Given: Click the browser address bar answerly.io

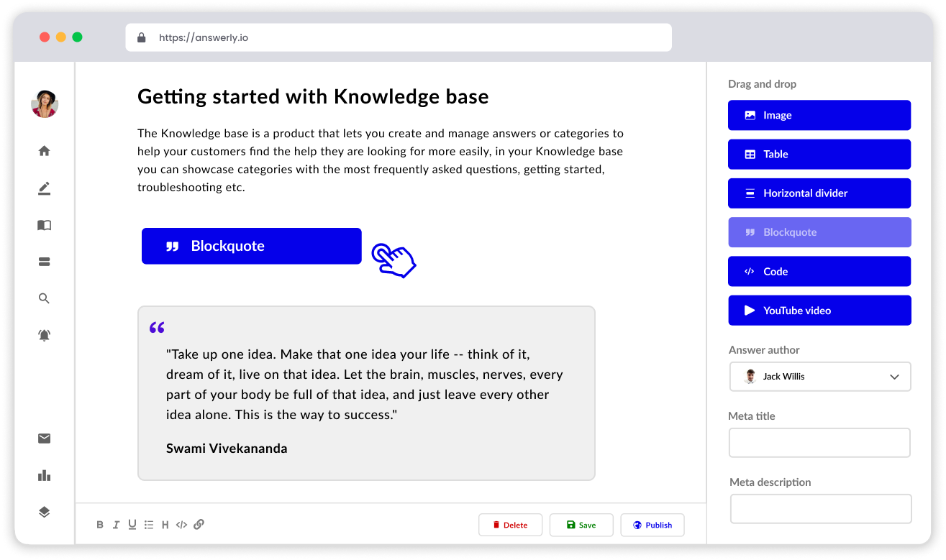Looking at the screenshot, I should [399, 37].
